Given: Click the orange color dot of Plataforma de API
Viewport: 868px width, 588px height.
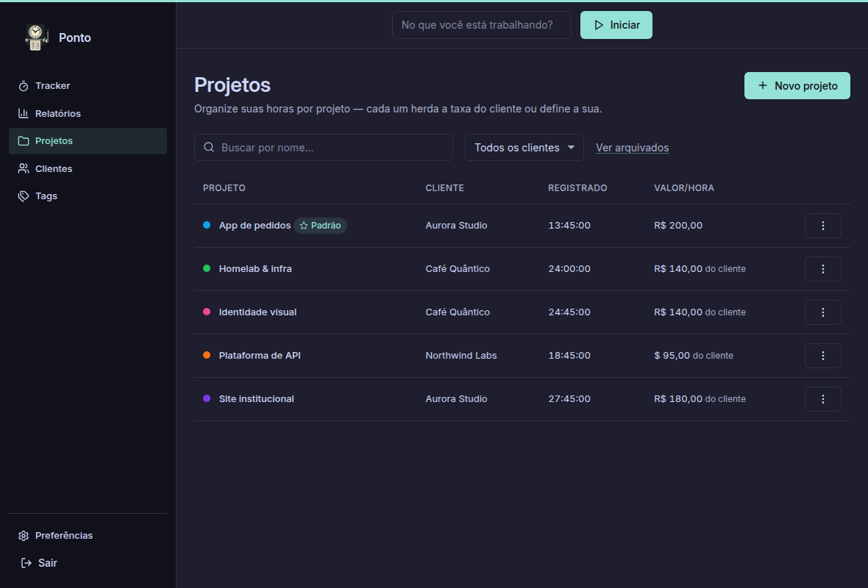Looking at the screenshot, I should [x=207, y=355].
